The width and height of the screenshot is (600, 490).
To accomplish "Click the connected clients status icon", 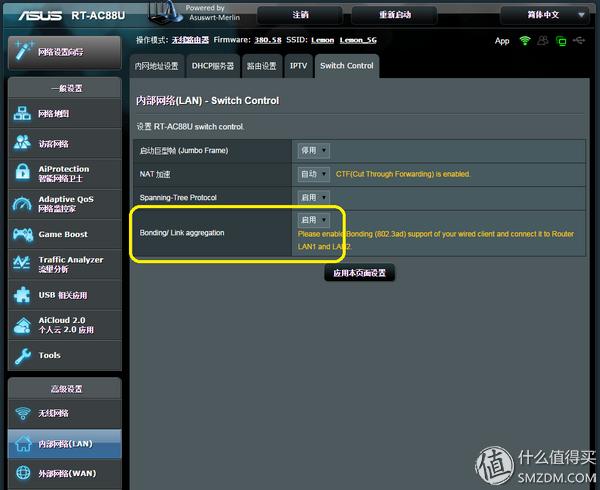I will (x=543, y=41).
